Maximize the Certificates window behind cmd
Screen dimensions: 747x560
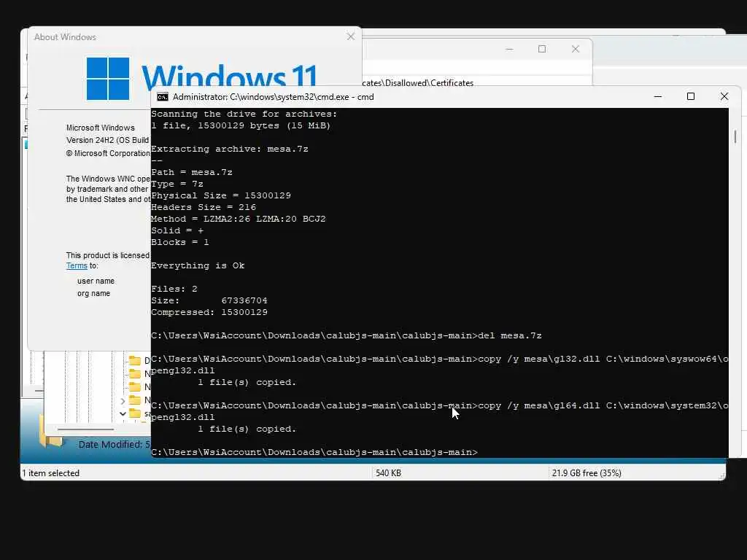tap(542, 49)
